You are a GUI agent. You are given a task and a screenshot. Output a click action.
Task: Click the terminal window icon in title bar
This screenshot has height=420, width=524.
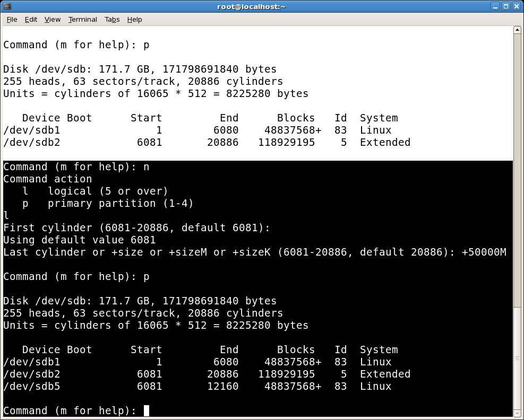(x=6, y=6)
